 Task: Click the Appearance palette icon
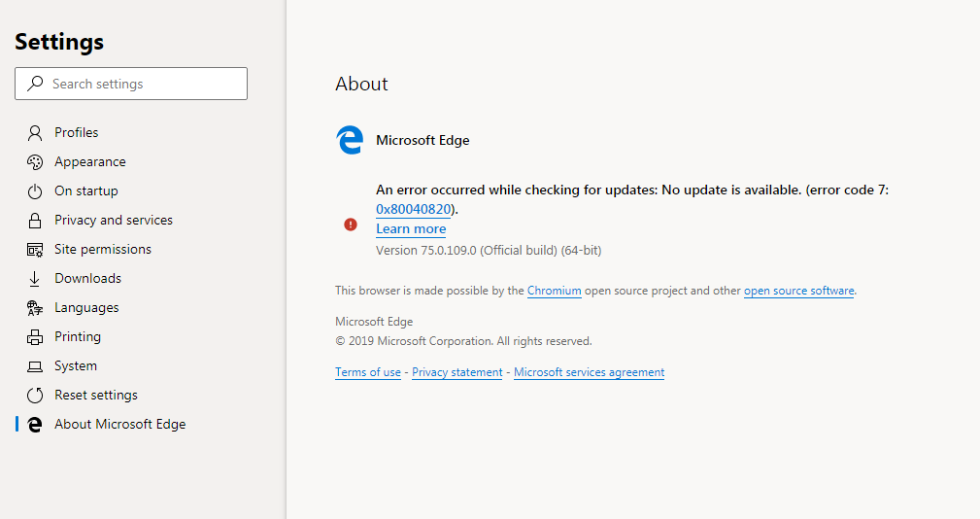pyautogui.click(x=35, y=162)
